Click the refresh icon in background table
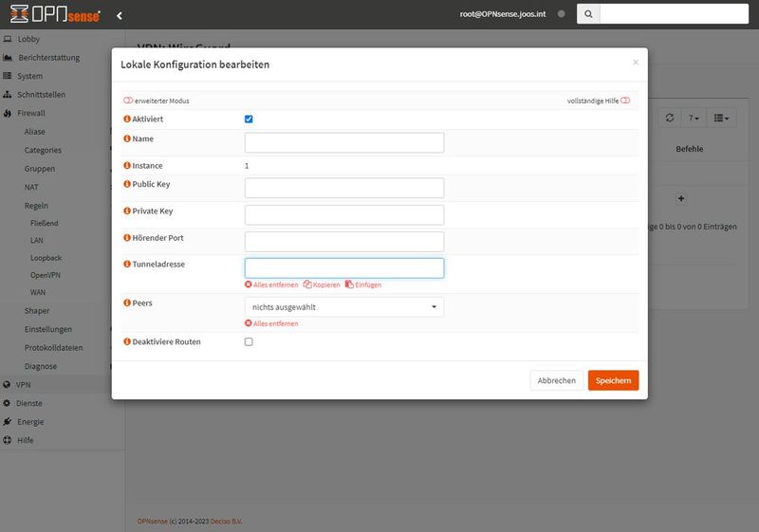Viewport: 759px width, 532px height. pos(670,118)
